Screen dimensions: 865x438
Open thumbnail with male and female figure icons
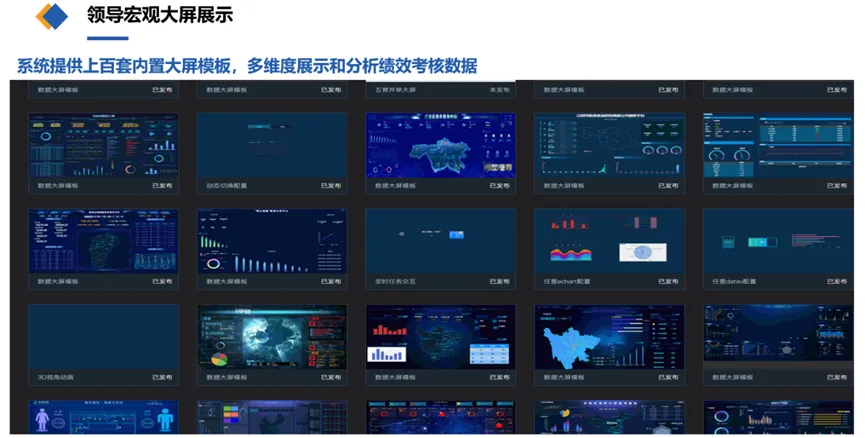[x=104, y=418]
